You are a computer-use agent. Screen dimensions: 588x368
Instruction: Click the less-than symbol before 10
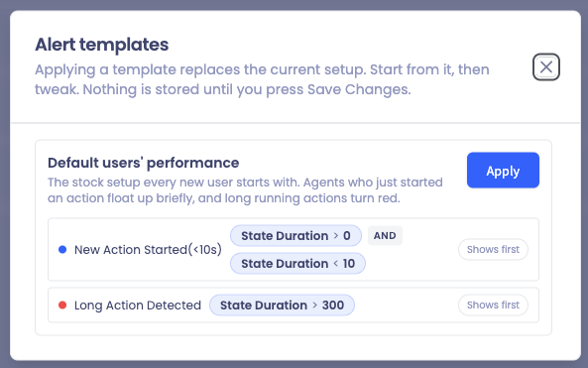click(336, 263)
